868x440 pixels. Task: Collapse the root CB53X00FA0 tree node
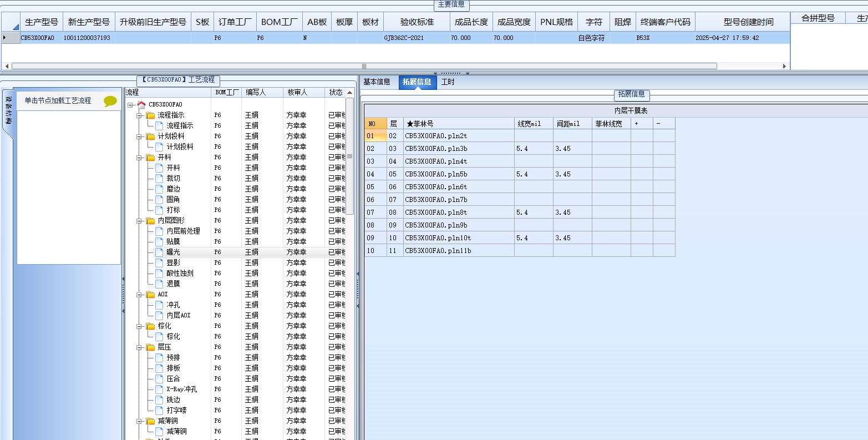click(x=130, y=104)
